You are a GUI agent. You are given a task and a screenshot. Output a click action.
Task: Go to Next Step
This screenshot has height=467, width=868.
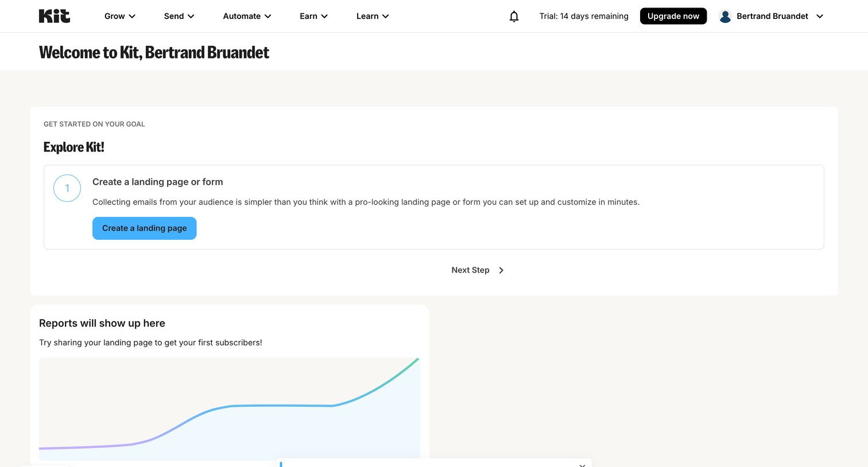[x=477, y=270]
